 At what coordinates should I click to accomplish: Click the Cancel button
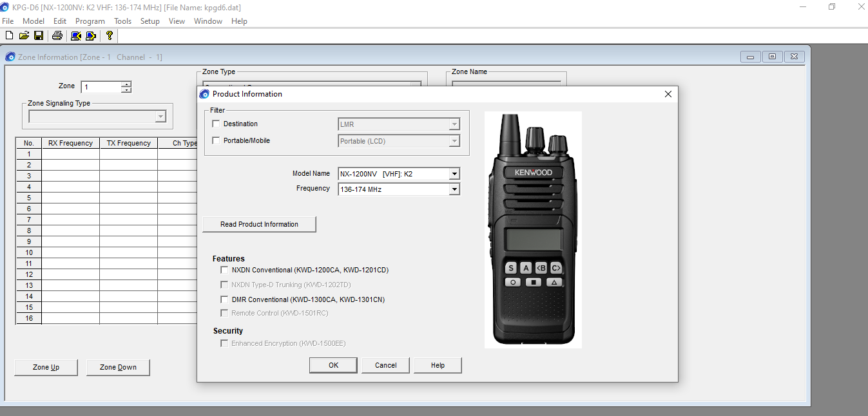coord(385,365)
